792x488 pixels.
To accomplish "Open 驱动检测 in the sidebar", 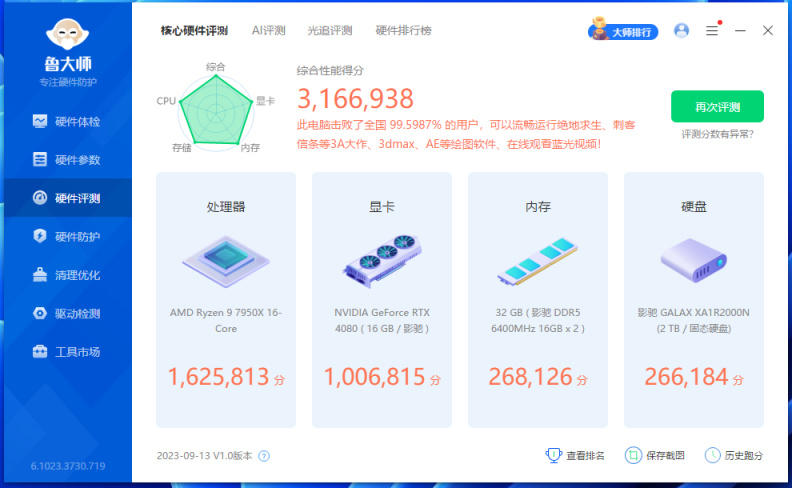I will coord(67,313).
